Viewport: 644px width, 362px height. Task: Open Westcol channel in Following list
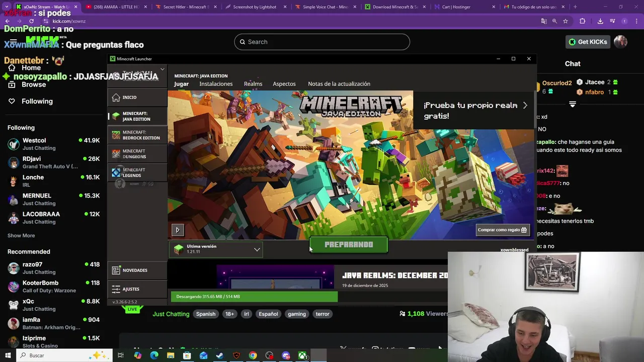tap(53, 144)
